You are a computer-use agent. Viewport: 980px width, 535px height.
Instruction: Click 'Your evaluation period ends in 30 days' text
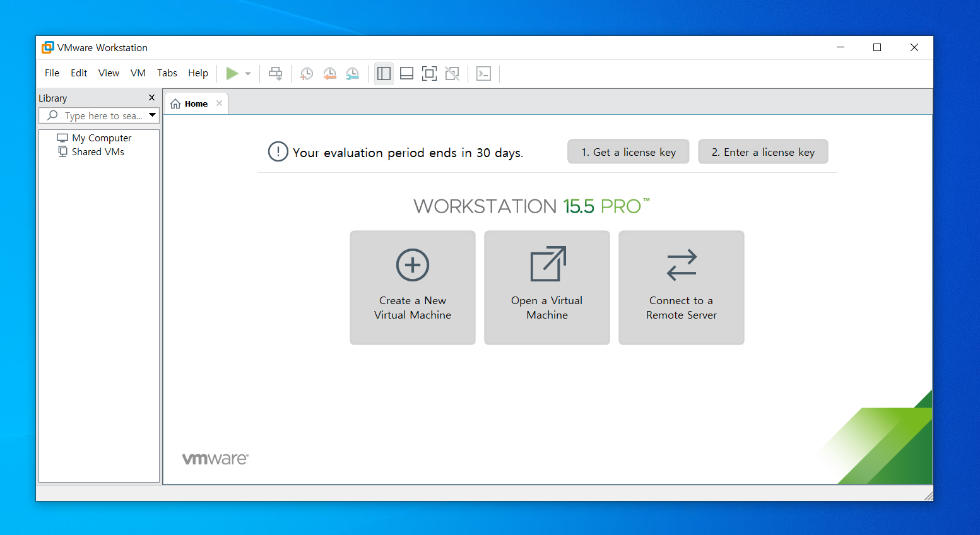[408, 153]
